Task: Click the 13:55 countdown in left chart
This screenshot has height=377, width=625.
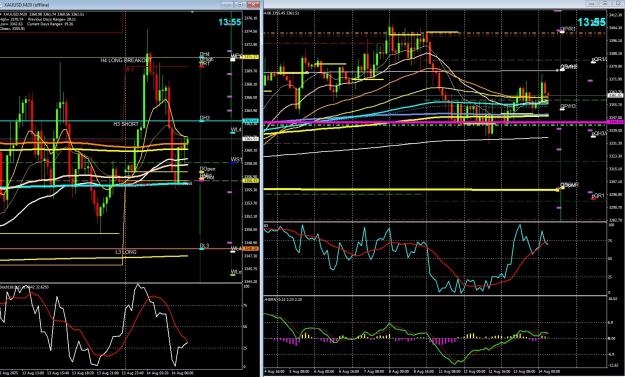Action: pyautogui.click(x=230, y=22)
